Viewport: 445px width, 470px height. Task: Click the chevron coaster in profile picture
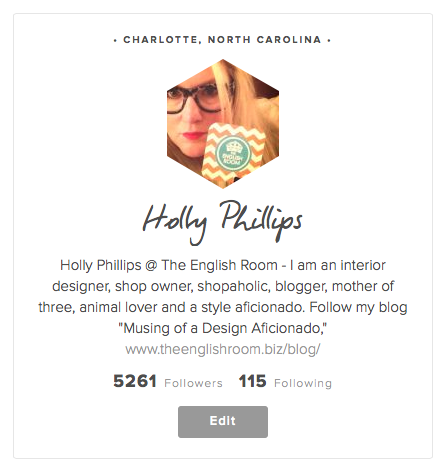coord(233,154)
